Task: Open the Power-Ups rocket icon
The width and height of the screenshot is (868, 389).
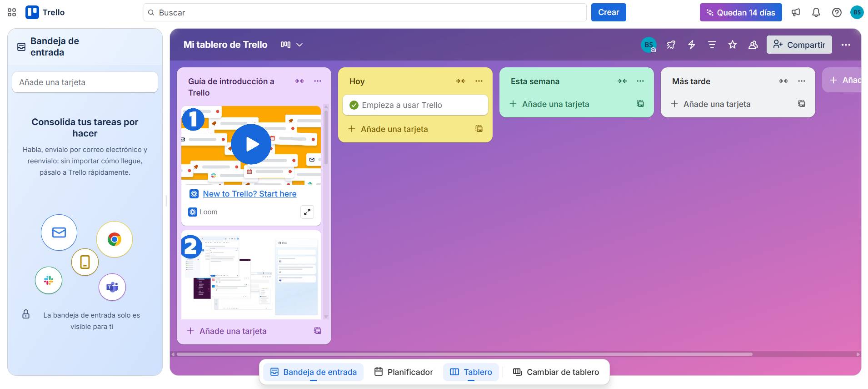Action: pyautogui.click(x=671, y=45)
